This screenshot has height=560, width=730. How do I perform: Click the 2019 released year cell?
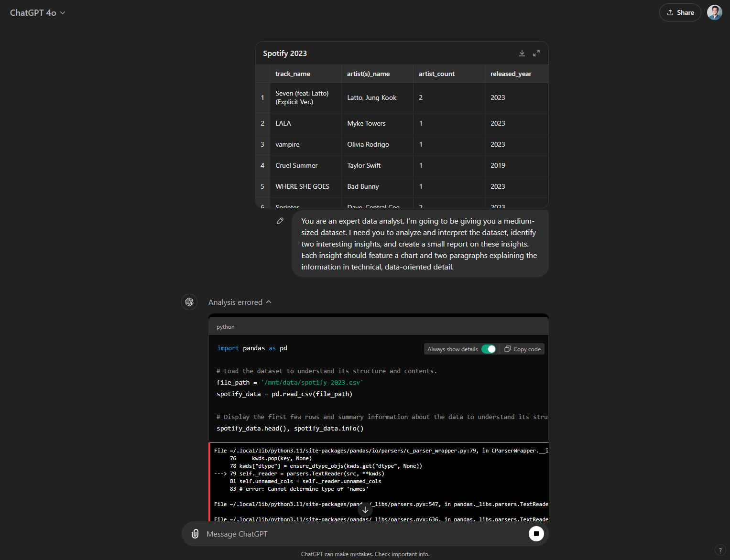[x=517, y=165]
